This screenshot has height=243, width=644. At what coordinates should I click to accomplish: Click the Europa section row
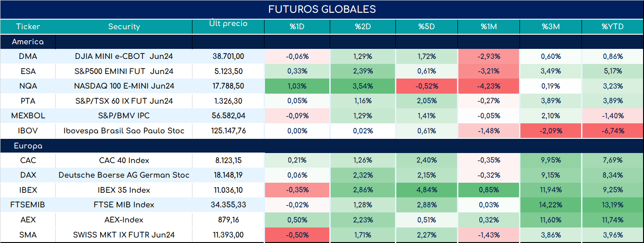(x=322, y=146)
